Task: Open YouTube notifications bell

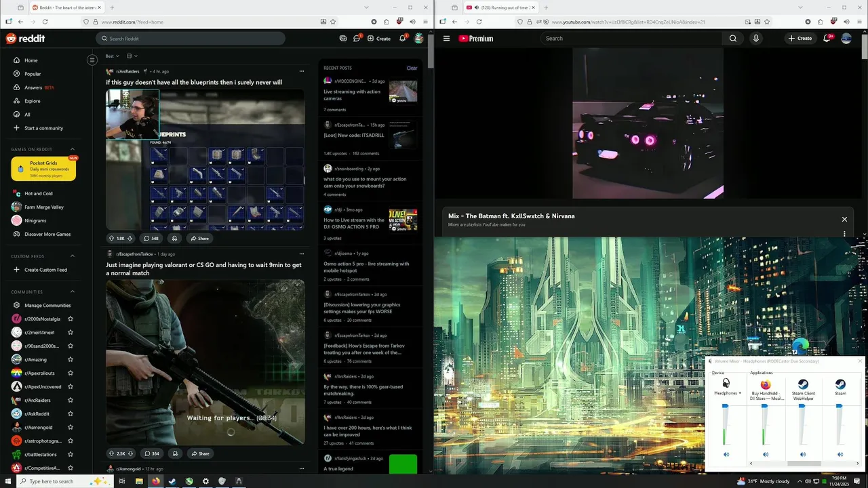Action: coord(827,39)
